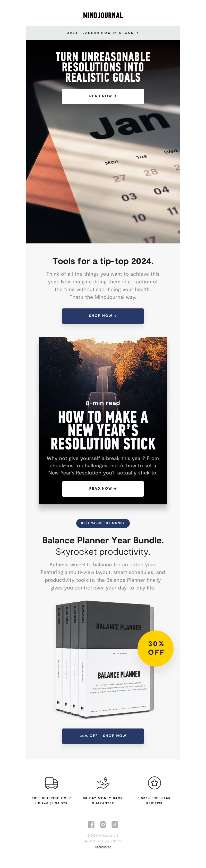Viewport: 206px width, 868px height.
Task: Click Read Now in the resolution article card
Action: [x=103, y=488]
